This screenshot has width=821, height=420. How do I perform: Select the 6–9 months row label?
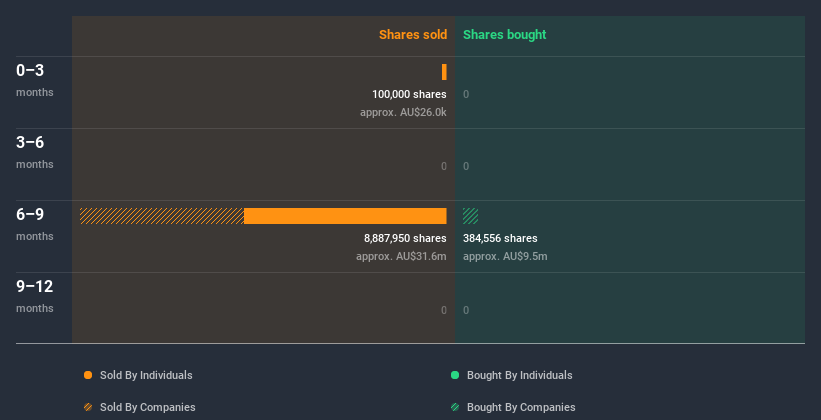(35, 224)
